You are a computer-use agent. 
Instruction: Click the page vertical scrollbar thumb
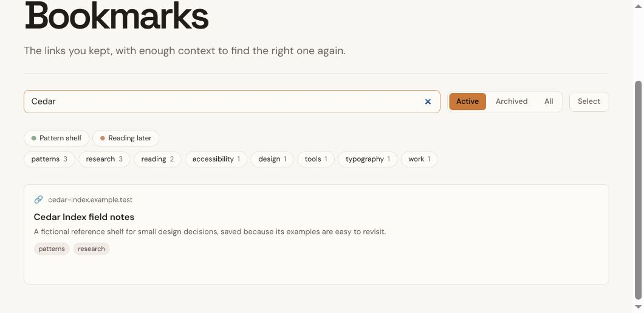coord(638,190)
